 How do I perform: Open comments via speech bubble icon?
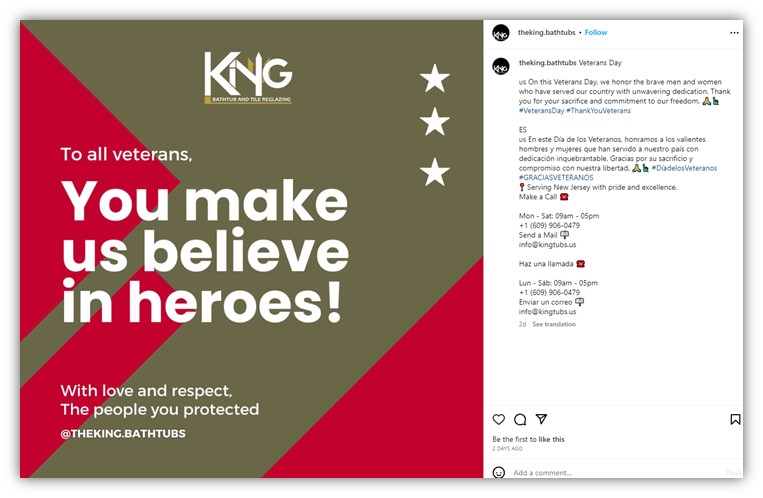tap(520, 419)
